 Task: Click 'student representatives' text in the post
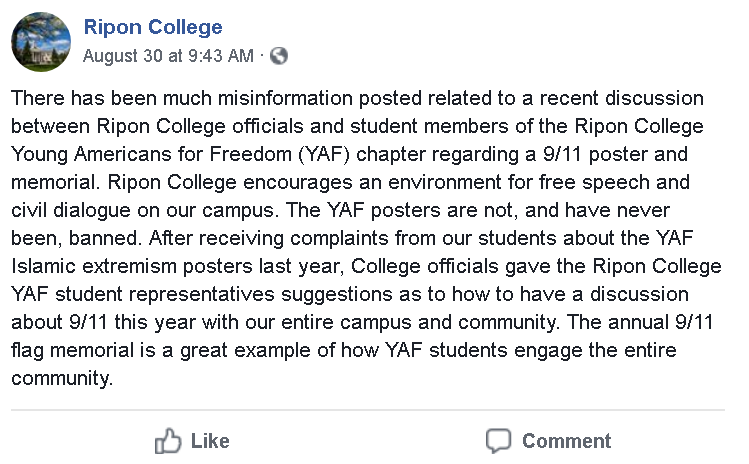click(x=164, y=294)
